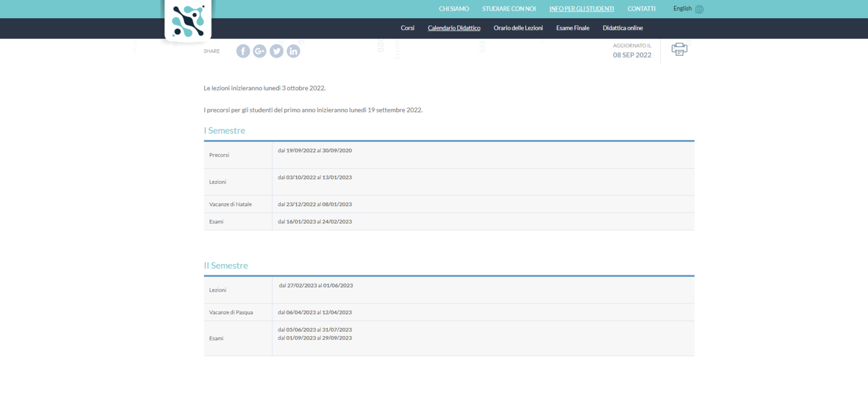Open the Studiare con Noi menu
Viewport: 868px width, 410px height.
[x=509, y=9]
